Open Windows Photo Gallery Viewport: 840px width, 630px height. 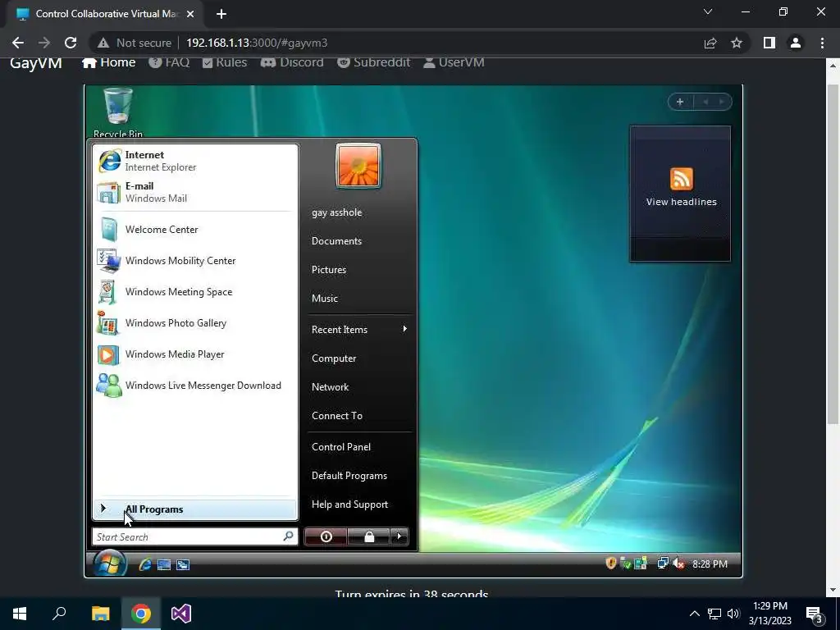[x=195, y=323]
